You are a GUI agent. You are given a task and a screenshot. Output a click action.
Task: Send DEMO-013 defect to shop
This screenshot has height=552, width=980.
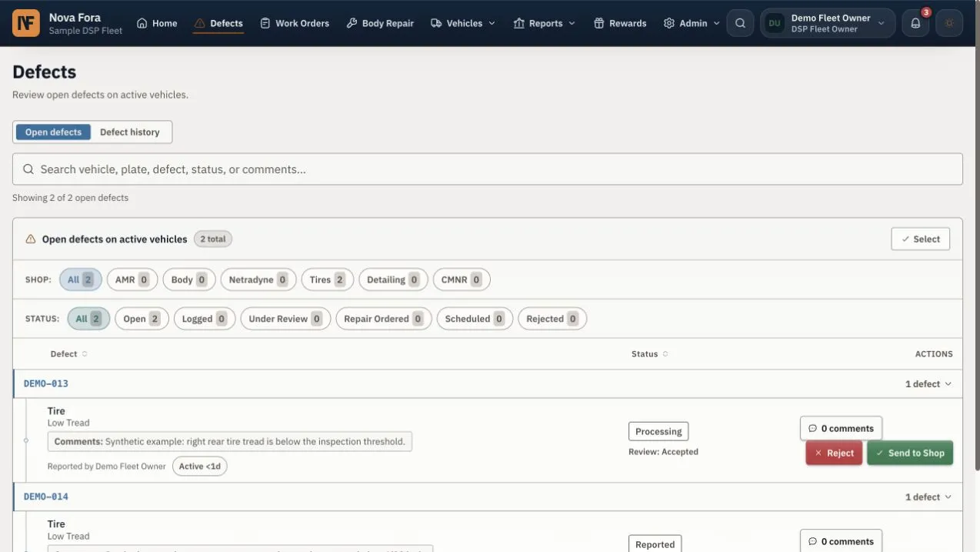pyautogui.click(x=910, y=453)
